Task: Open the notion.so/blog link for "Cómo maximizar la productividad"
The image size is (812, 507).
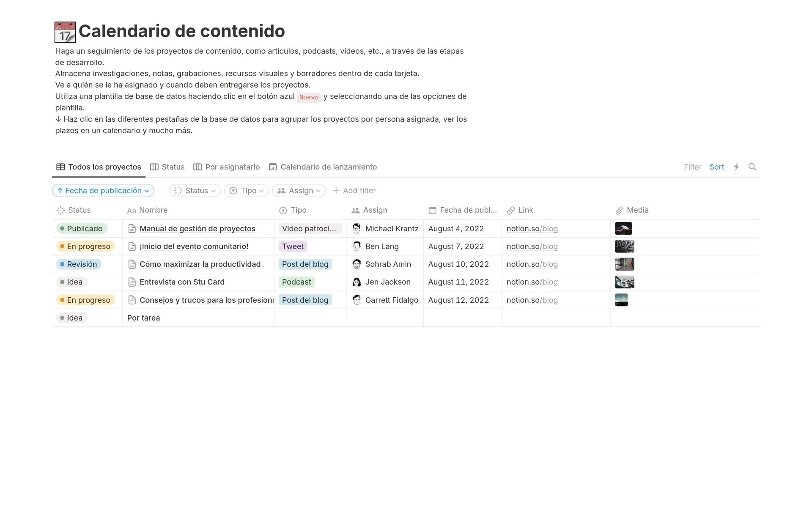Action: point(532,264)
